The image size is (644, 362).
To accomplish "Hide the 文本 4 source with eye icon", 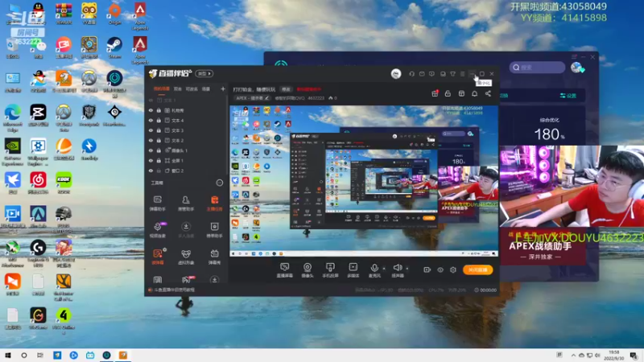I will [x=151, y=121].
